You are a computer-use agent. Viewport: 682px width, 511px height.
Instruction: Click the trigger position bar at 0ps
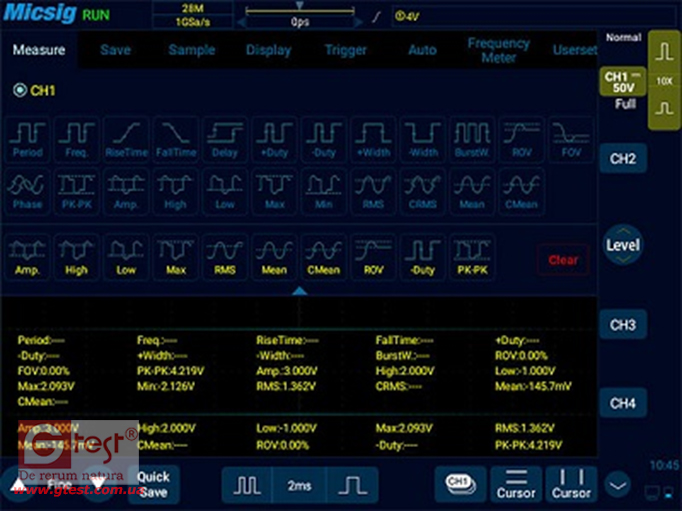[300, 16]
